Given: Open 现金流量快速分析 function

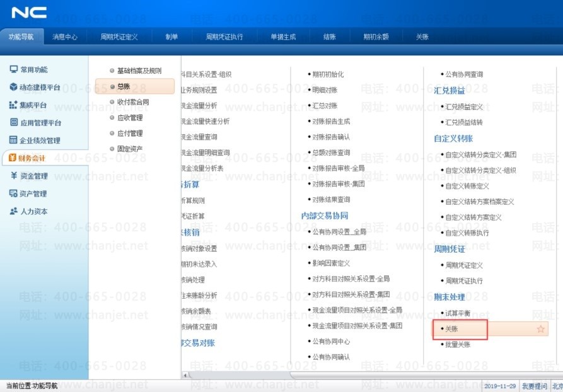Looking at the screenshot, I should (x=206, y=122).
